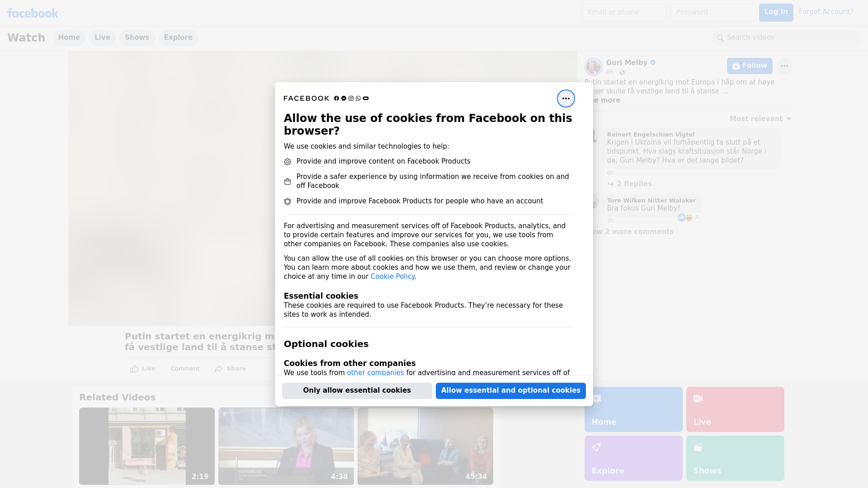The height and width of the screenshot is (488, 868).
Task: Switch to the Shows tab in Watch
Action: coord(137,38)
